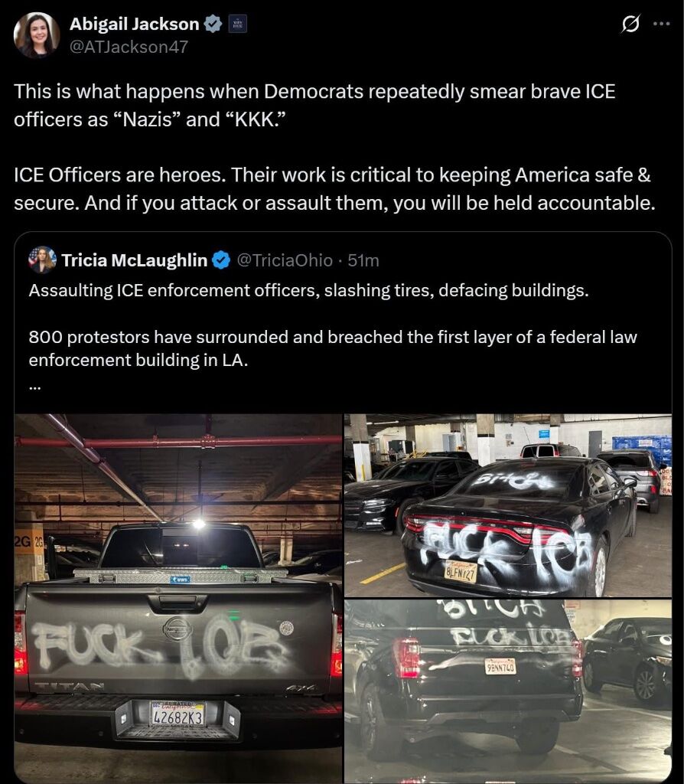Click the Grok icon beside the more menu
Screen dimensions: 684x784
(x=630, y=24)
